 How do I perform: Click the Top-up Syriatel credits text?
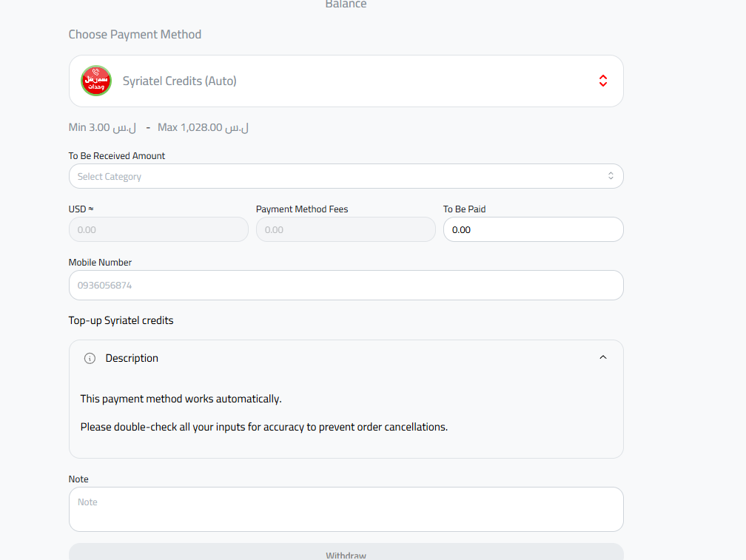point(121,320)
